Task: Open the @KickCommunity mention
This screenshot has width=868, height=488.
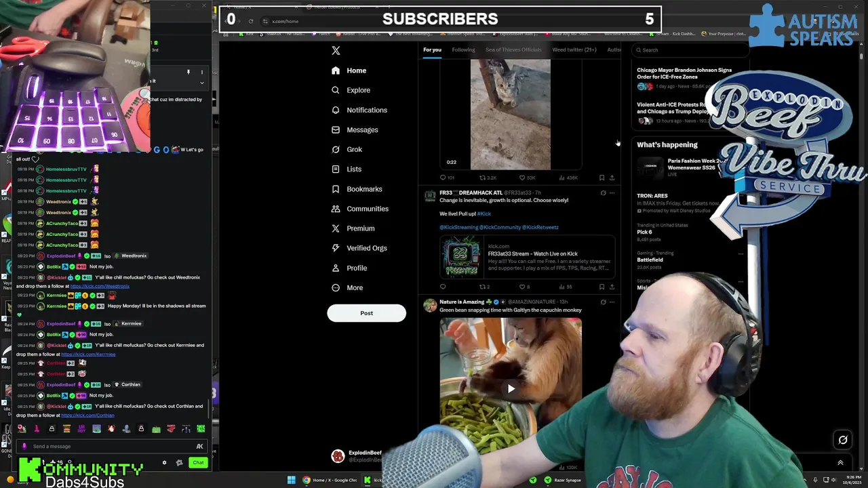Action: point(500,227)
